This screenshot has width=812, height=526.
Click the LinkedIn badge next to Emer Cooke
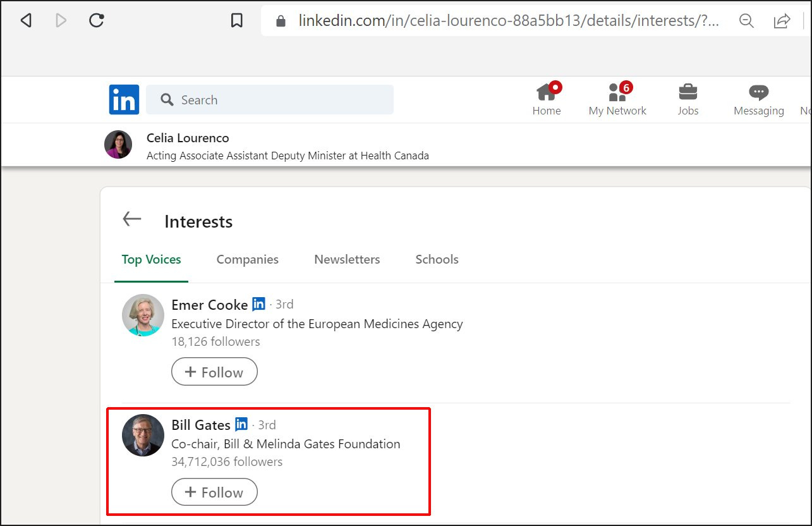coord(258,304)
